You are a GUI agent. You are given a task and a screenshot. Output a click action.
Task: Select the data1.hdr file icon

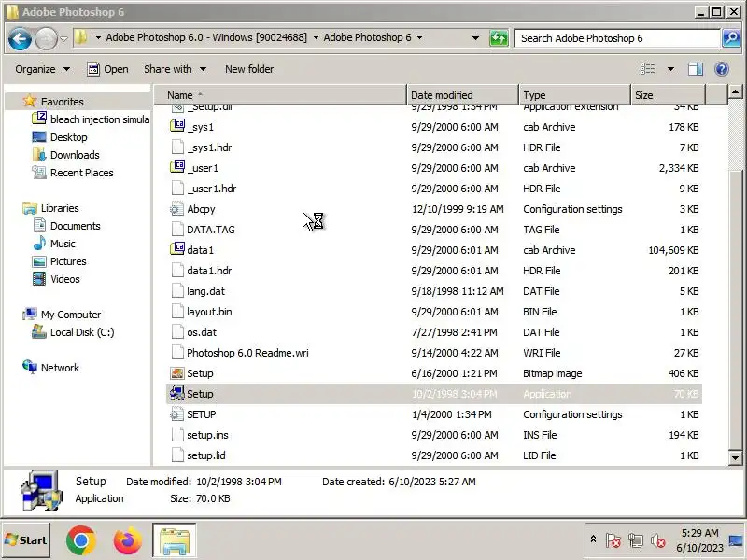[177, 270]
